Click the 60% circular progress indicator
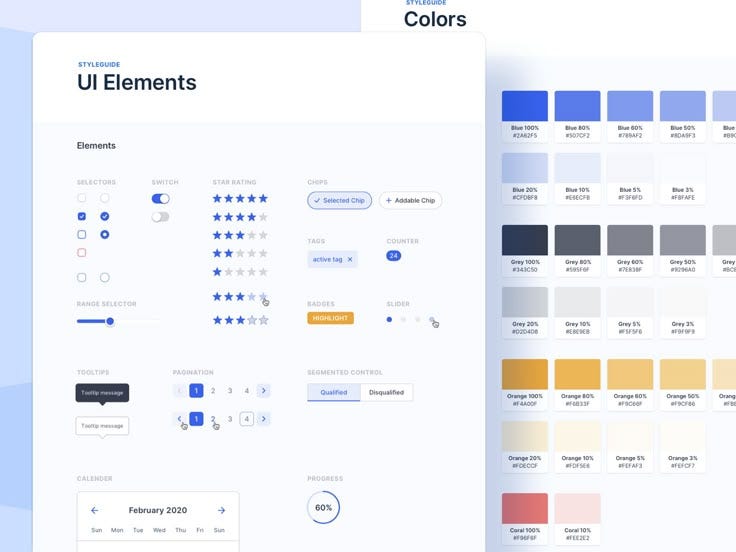This screenshot has height=552, width=736. (323, 507)
